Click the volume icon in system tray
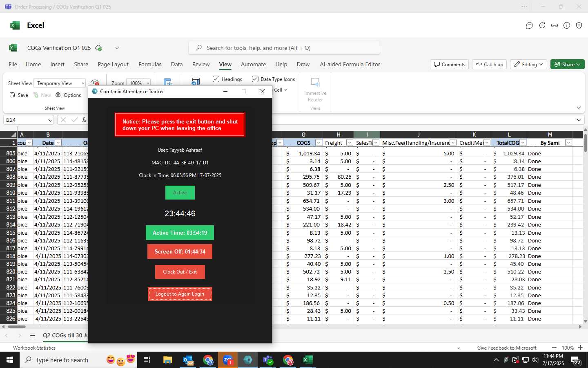Screen dimensions: 588x368 pyautogui.click(x=535, y=360)
